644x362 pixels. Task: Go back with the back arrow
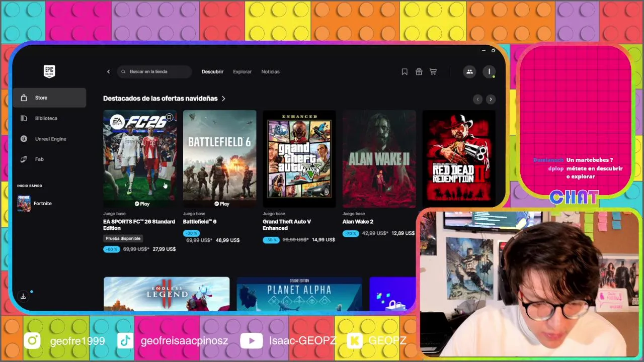point(108,71)
